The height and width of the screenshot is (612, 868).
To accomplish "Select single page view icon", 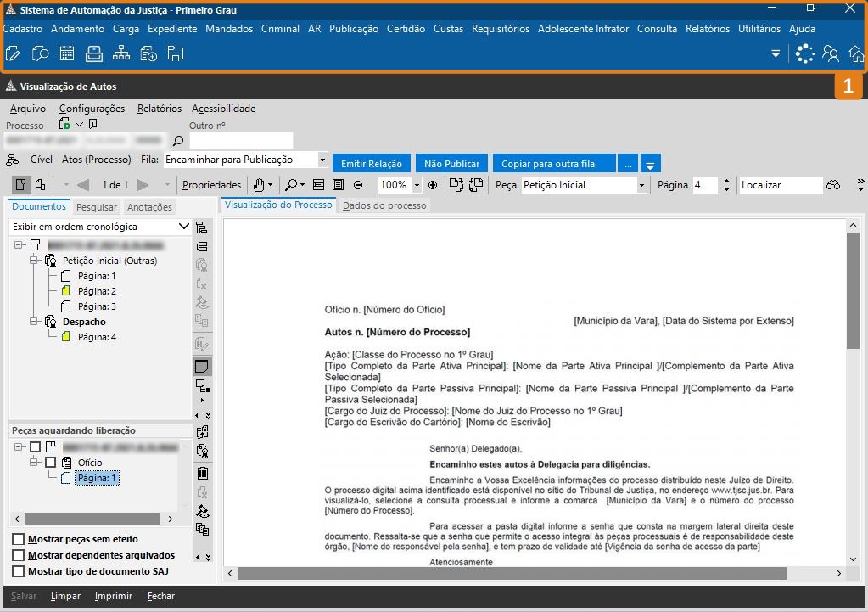I will (21, 184).
